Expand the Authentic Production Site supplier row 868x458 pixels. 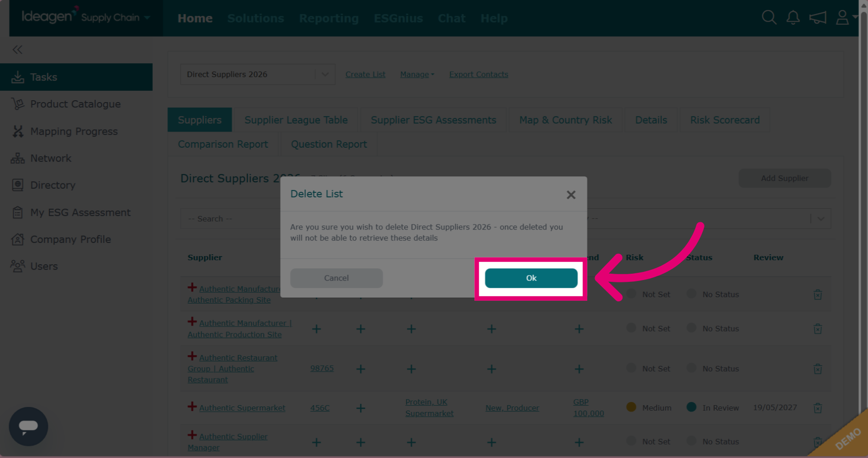point(192,322)
